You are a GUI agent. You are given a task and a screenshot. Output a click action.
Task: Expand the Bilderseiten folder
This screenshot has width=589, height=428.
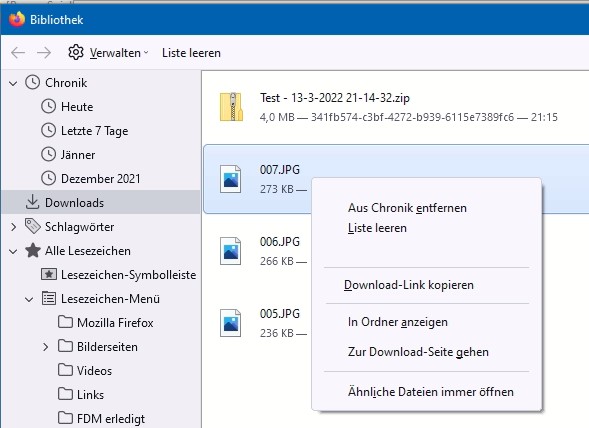point(45,347)
